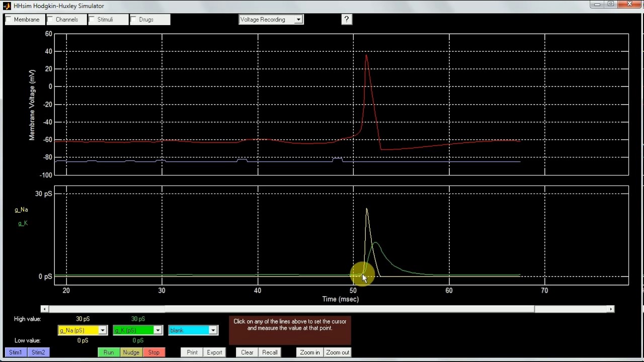
Task: Click the "Time (msec)" axis label
Action: (341, 299)
